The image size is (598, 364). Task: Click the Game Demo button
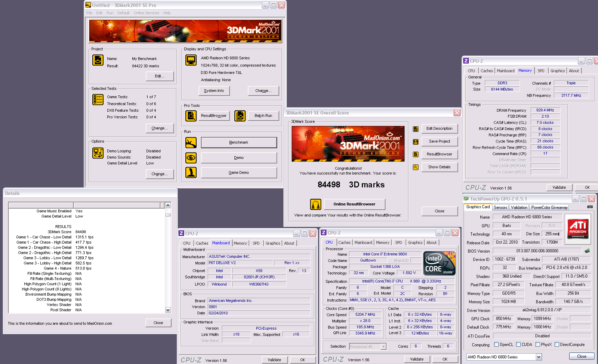click(x=239, y=173)
